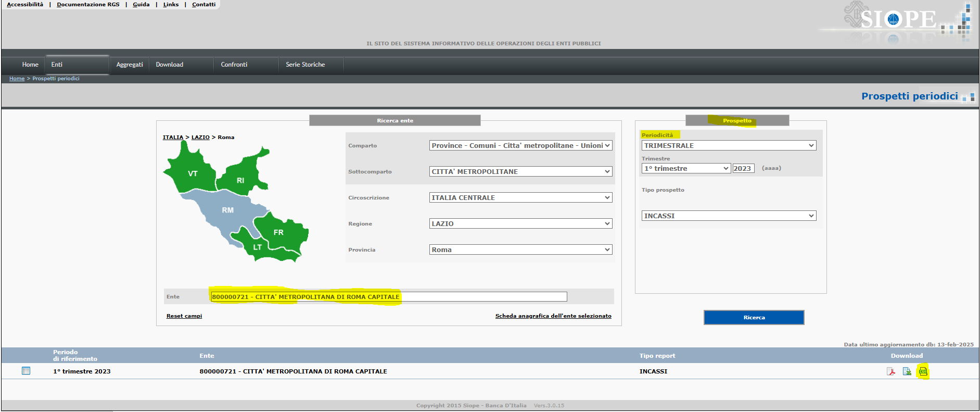Viewport: 980px width, 412px height.
Task: Open the Periodicità dropdown
Action: coord(729,146)
